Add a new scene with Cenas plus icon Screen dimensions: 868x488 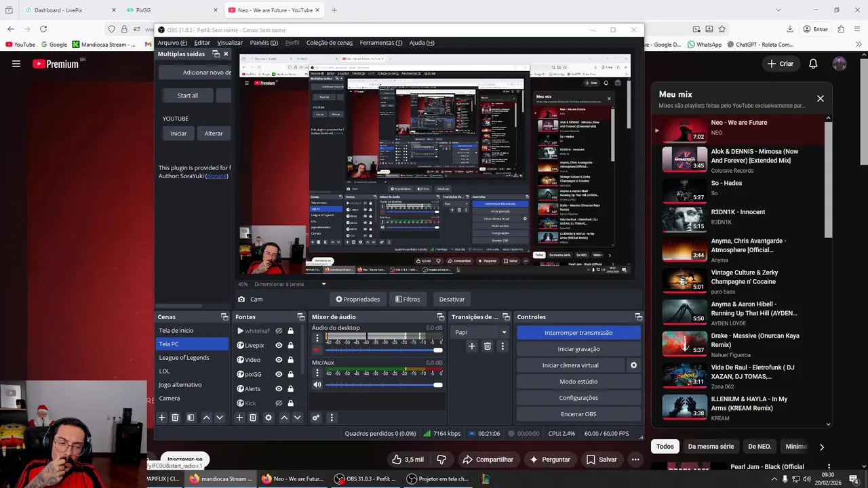coord(162,418)
